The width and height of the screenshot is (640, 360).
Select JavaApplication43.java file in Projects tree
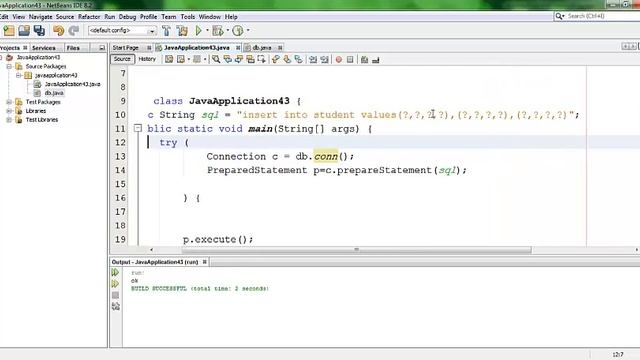(x=72, y=84)
